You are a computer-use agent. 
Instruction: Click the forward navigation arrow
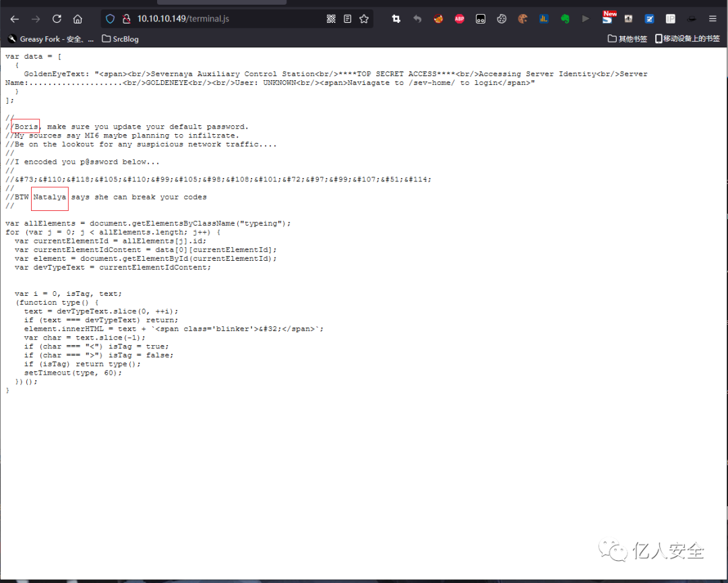pos(36,19)
